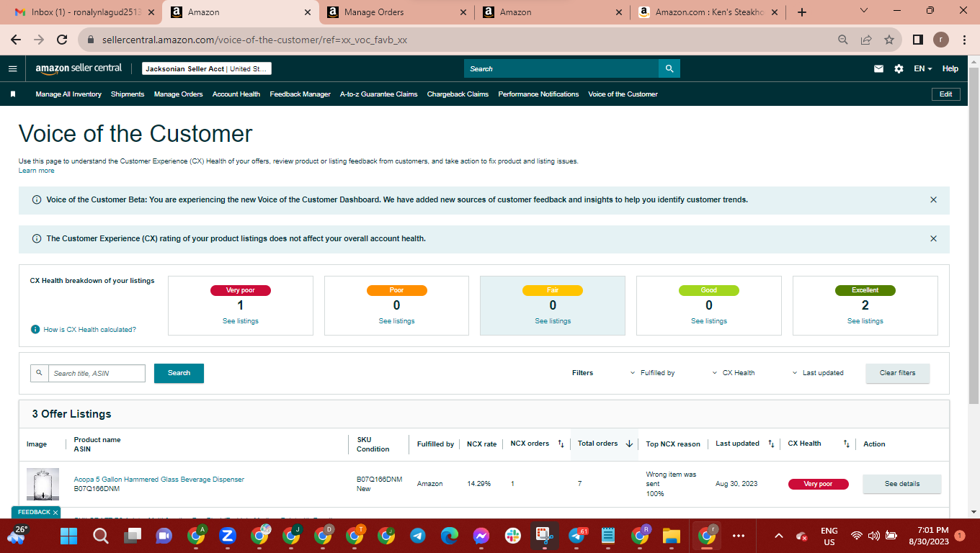This screenshot has height=553, width=980.
Task: See listings under Very poor
Action: coord(241,321)
